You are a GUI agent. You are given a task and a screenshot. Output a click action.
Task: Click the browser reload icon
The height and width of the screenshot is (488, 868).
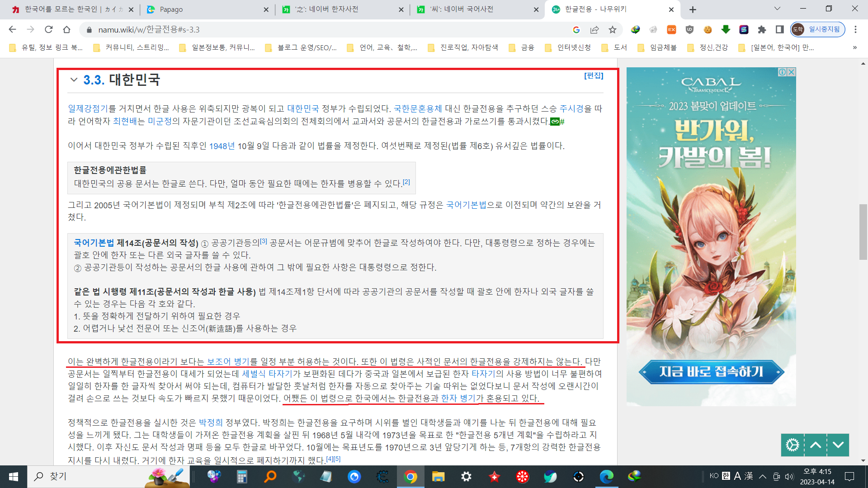48,29
